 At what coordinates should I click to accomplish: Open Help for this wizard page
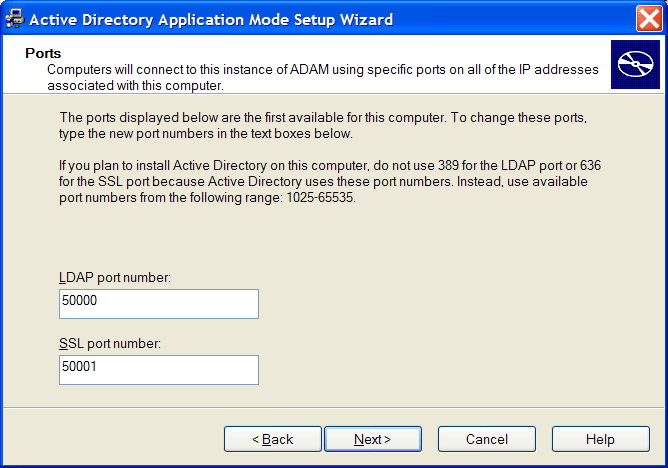[x=600, y=439]
